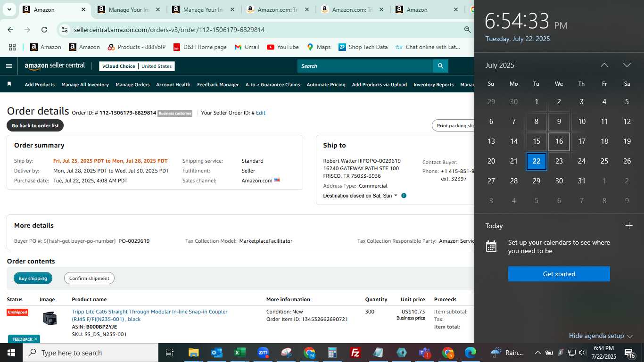Show hidden system tray icons chevron
Screen dimensions: 644x362
[537, 353]
